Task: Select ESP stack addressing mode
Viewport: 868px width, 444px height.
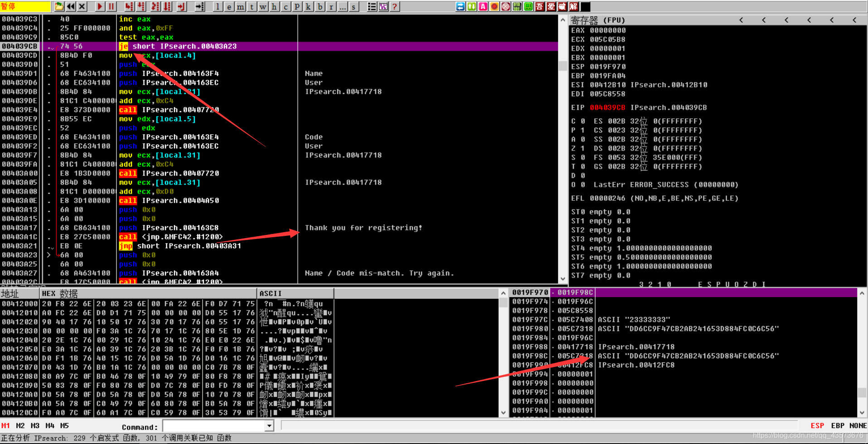Action: [817, 425]
